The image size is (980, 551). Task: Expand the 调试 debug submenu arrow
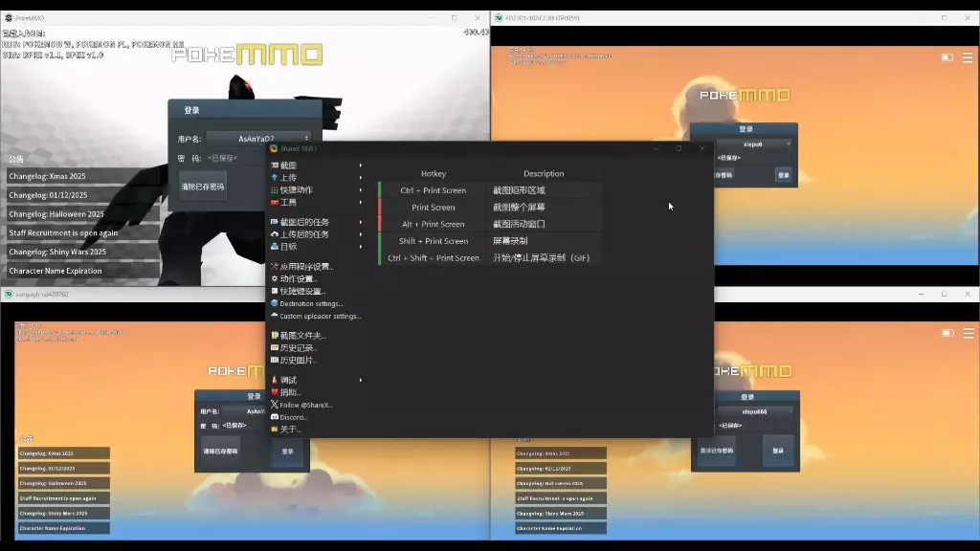click(361, 380)
